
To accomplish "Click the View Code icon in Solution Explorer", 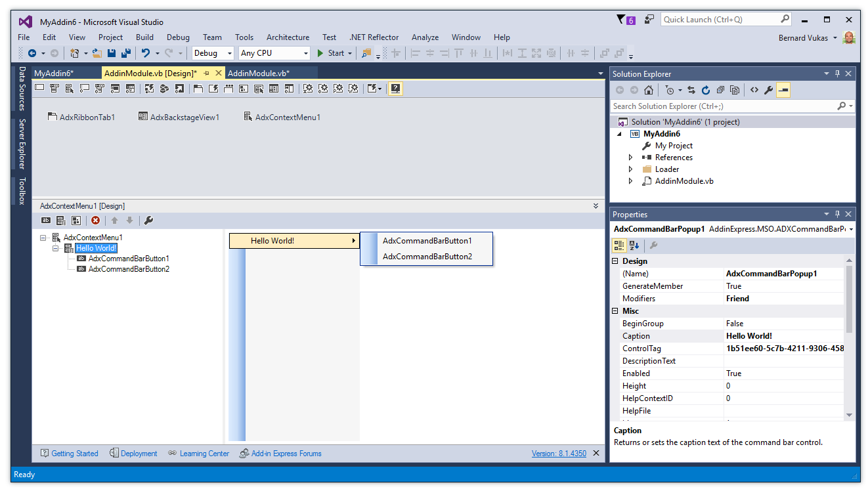I will click(x=754, y=90).
